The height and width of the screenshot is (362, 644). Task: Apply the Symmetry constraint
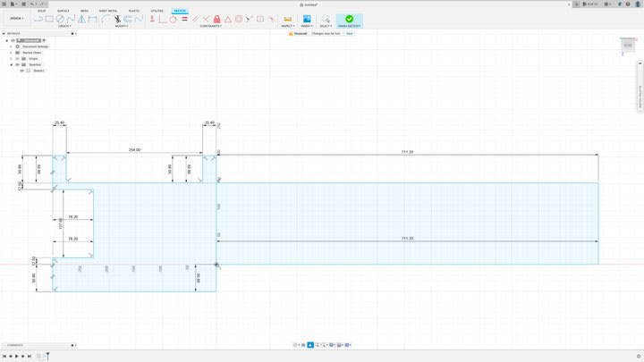[260, 19]
